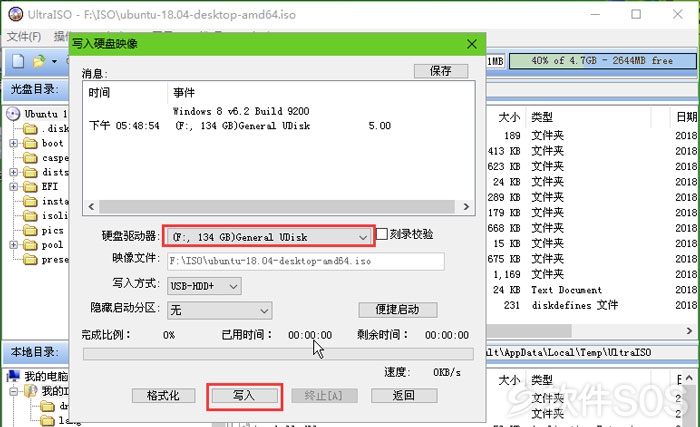Viewport: 700px width, 427px height.
Task: Click the 大小 column header in disc file list
Action: click(x=509, y=117)
